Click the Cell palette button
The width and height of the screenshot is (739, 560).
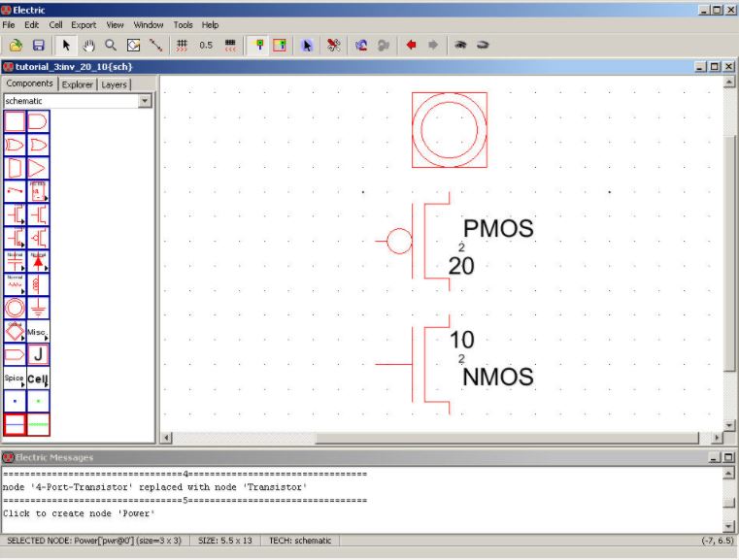click(x=38, y=379)
